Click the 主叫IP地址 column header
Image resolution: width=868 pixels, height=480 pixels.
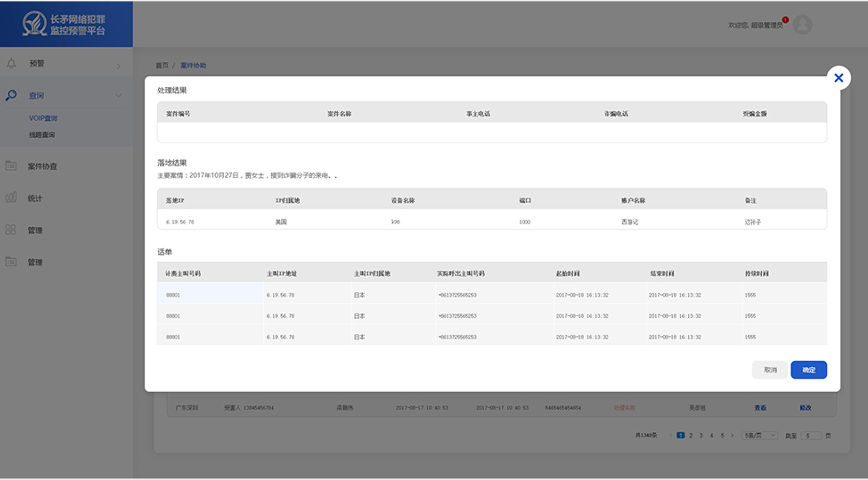pyautogui.click(x=282, y=273)
